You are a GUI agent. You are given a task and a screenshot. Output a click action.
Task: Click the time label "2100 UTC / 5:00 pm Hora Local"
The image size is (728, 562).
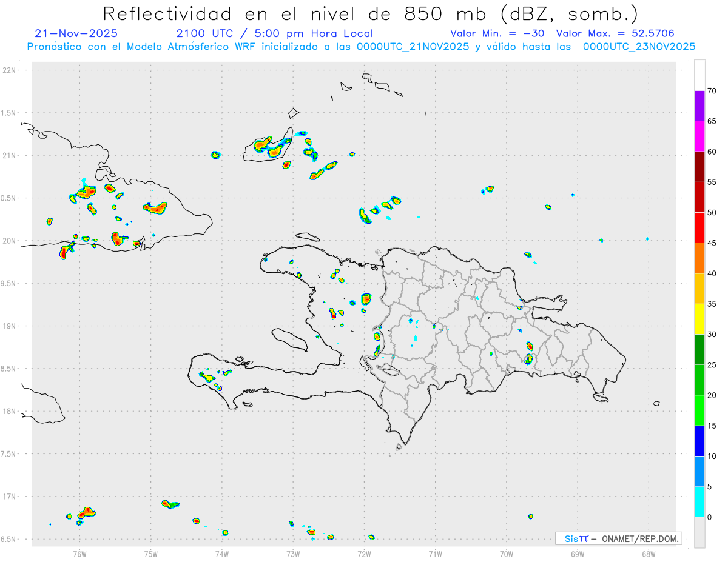[x=275, y=33]
